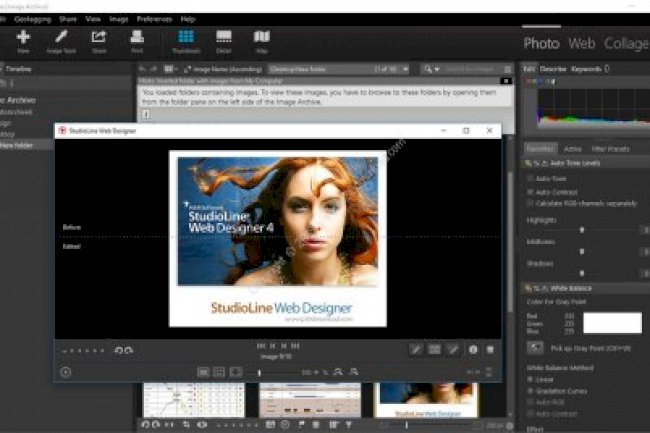Toggle Auto Contrast under Auto Tone Levels
650x433 pixels.
pos(530,192)
